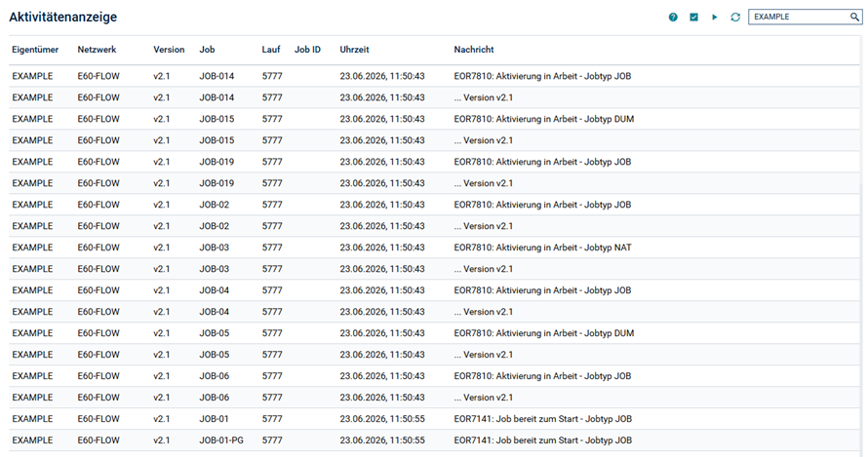
Task: Select JOB-015 in its Version v2.1 row
Action: point(217,140)
